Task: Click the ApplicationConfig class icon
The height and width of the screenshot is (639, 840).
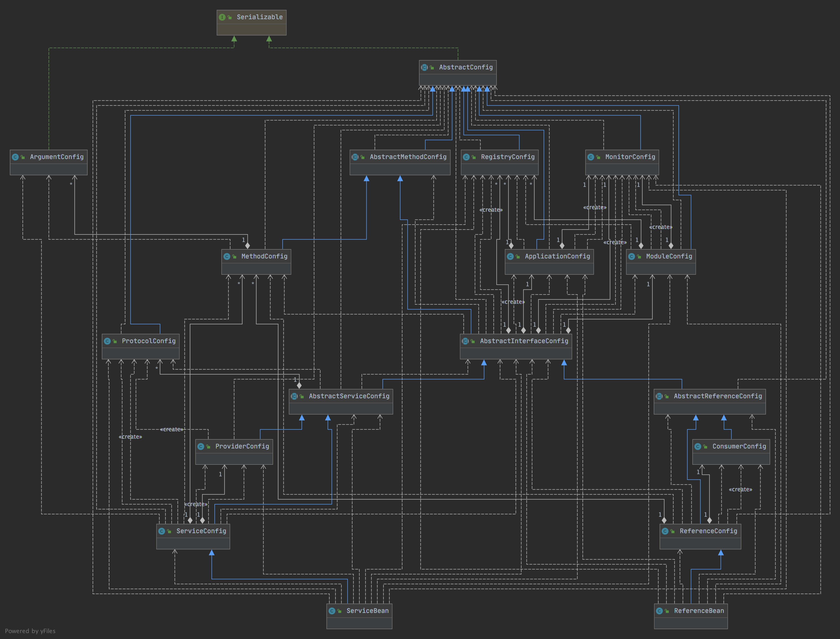Action: (x=511, y=256)
